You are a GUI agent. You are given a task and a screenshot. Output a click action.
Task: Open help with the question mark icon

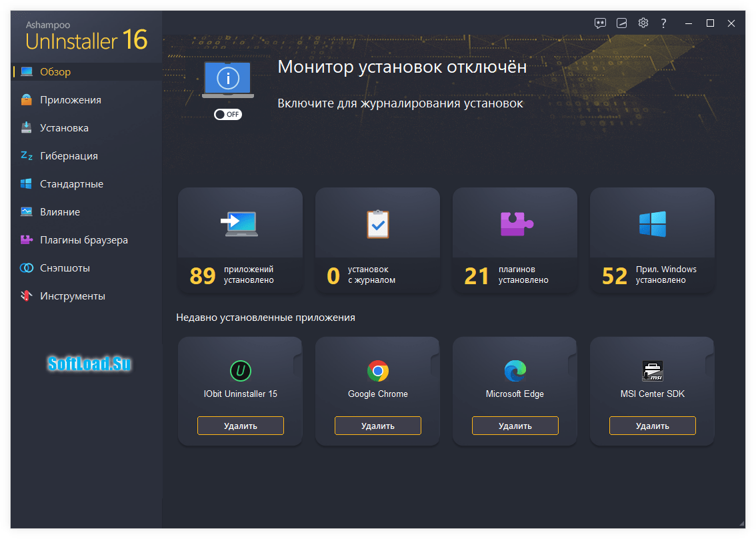(664, 23)
